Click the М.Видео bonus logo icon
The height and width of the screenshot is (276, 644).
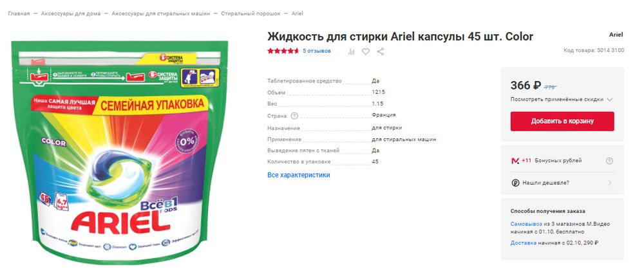515,161
